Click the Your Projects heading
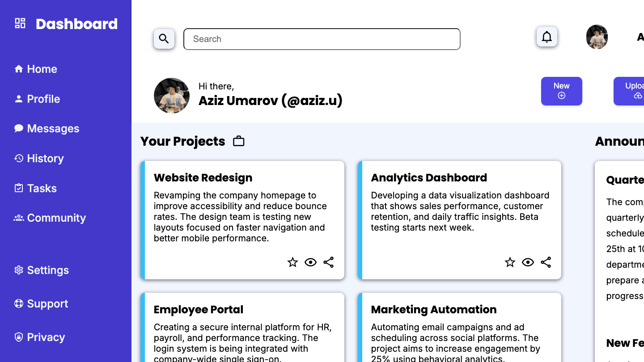 pyautogui.click(x=182, y=141)
